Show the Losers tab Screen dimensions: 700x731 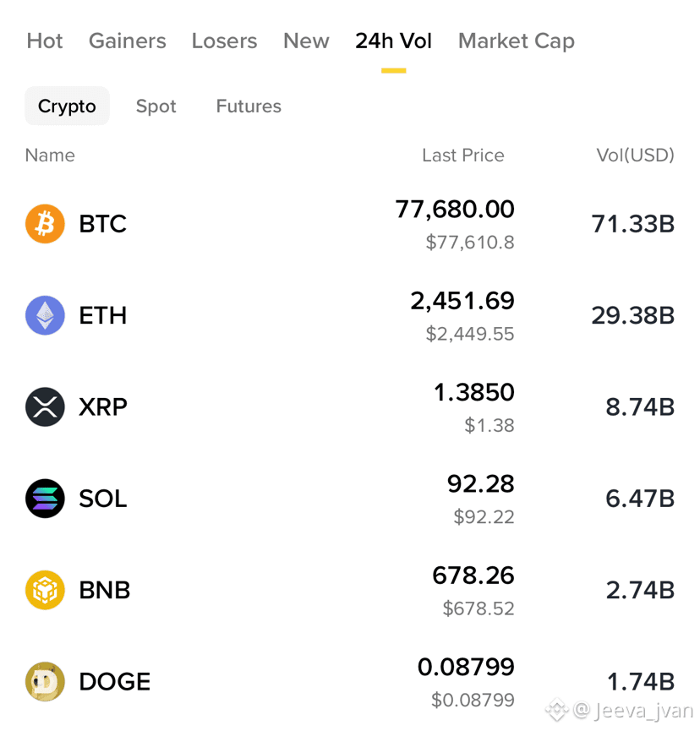pyautogui.click(x=224, y=41)
